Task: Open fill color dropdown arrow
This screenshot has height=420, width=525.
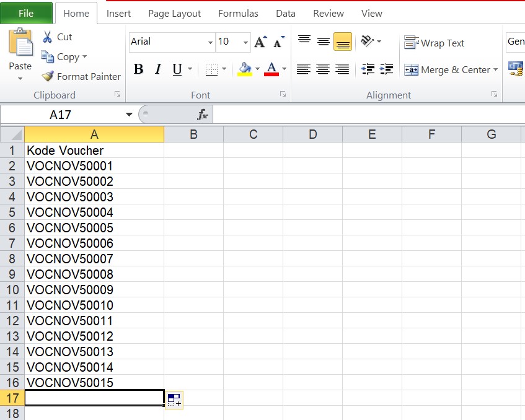Action: pyautogui.click(x=257, y=69)
